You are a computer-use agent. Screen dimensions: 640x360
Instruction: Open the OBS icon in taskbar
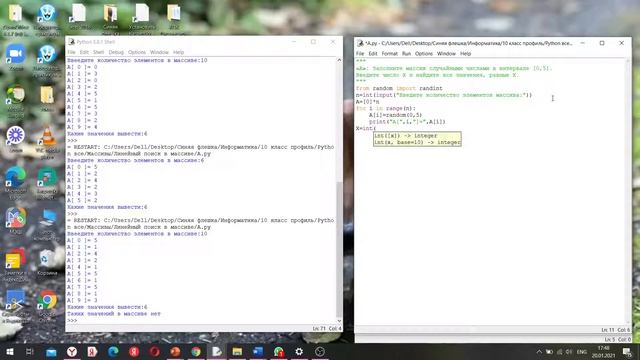pos(320,351)
